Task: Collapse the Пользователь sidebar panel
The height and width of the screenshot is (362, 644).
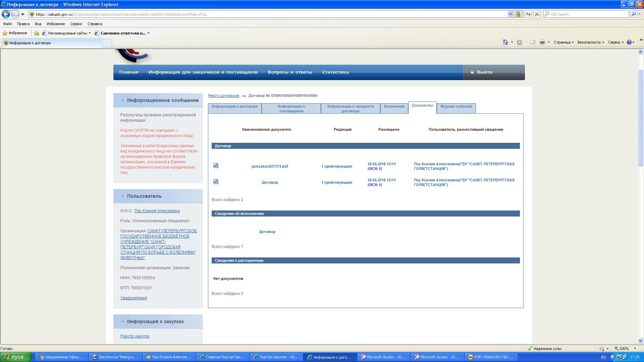Action: tap(122, 196)
